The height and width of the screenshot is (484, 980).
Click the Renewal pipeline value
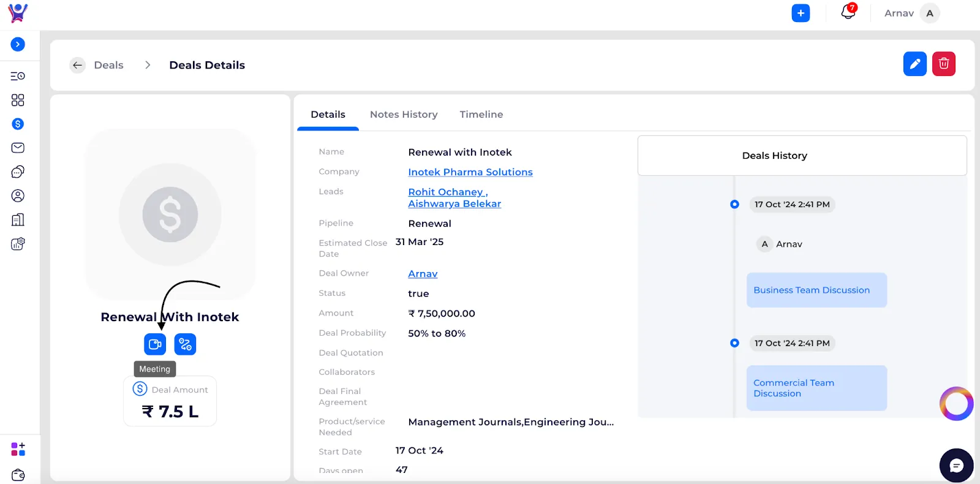click(429, 224)
